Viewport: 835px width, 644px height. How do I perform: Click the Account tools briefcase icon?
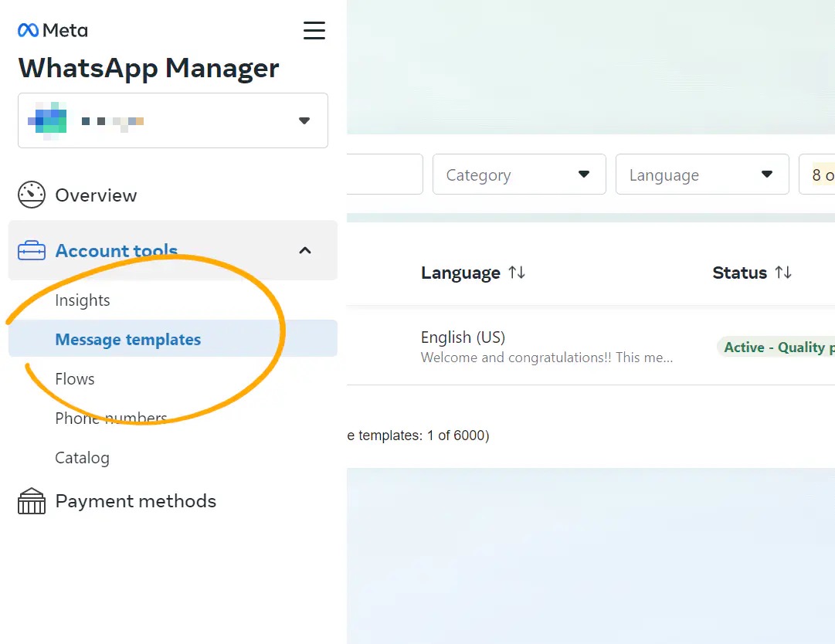pos(32,251)
